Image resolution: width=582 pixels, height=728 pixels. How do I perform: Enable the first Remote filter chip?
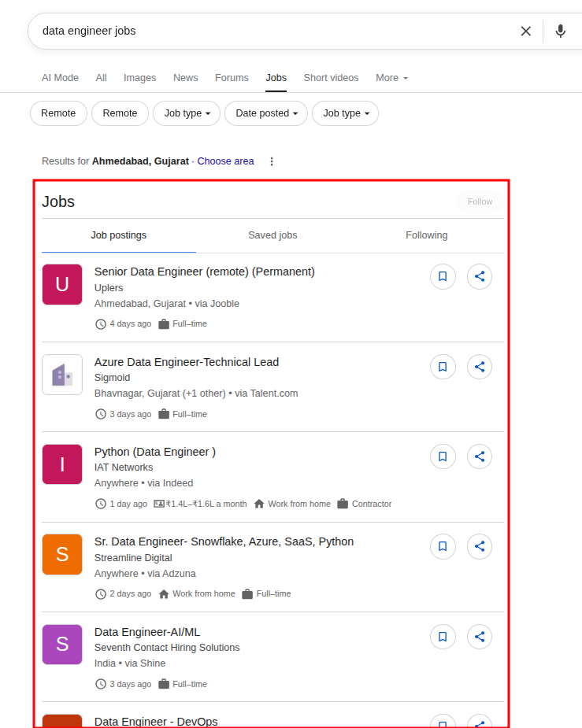click(x=58, y=113)
